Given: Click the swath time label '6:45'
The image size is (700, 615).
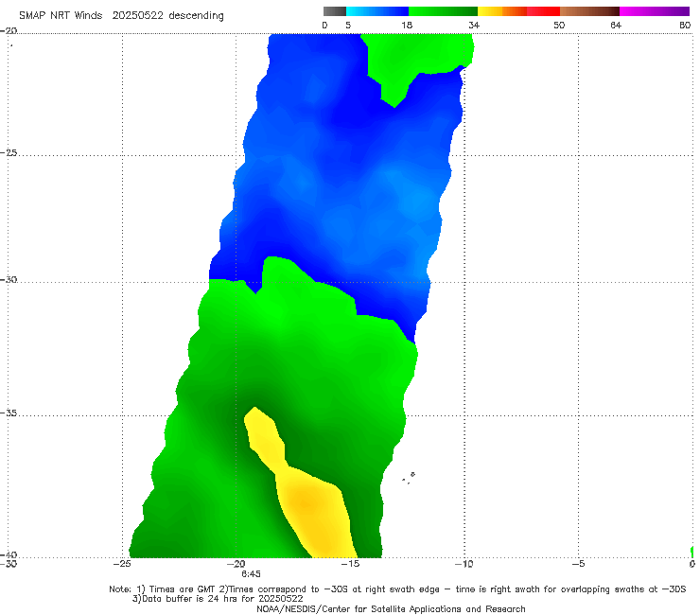Looking at the screenshot, I should pyautogui.click(x=251, y=574).
